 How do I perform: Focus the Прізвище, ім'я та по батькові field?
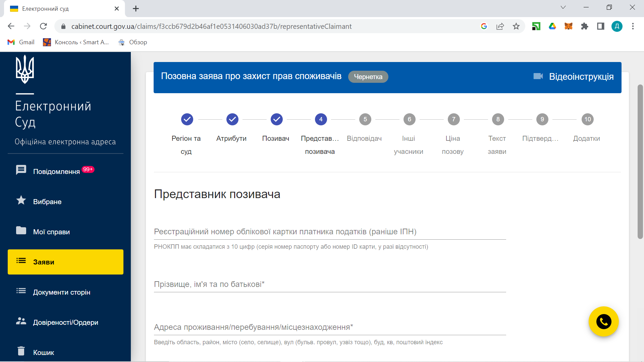(330, 285)
